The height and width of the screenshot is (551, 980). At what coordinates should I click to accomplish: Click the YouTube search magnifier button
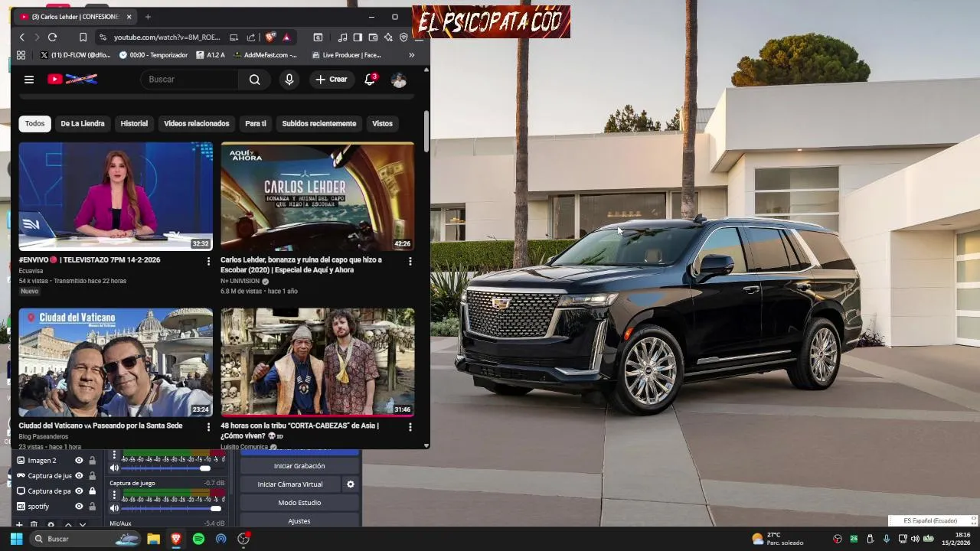pos(254,80)
